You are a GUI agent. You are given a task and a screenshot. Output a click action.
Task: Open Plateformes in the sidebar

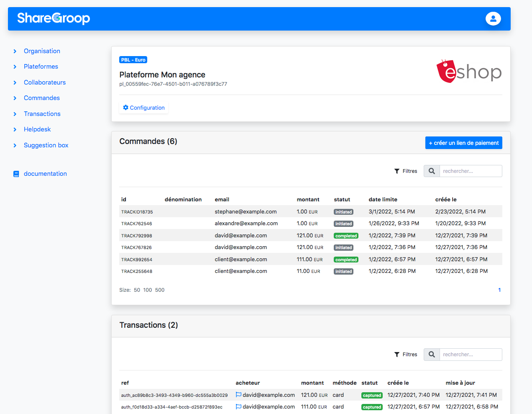pyautogui.click(x=41, y=67)
